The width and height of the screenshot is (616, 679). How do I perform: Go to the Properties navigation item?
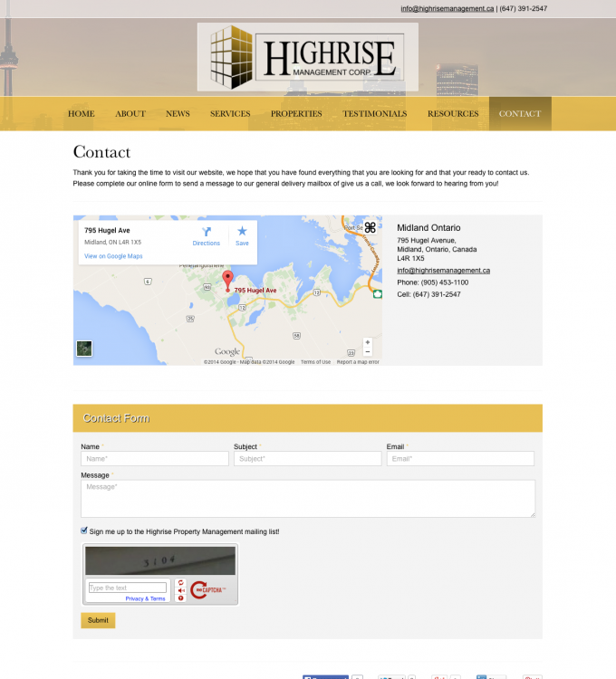coord(296,114)
